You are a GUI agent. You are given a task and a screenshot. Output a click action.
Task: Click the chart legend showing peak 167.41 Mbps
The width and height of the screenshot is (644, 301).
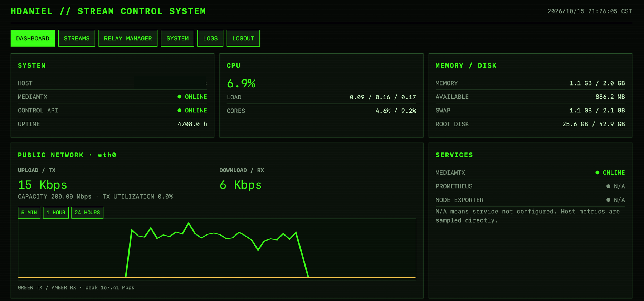tap(76, 287)
